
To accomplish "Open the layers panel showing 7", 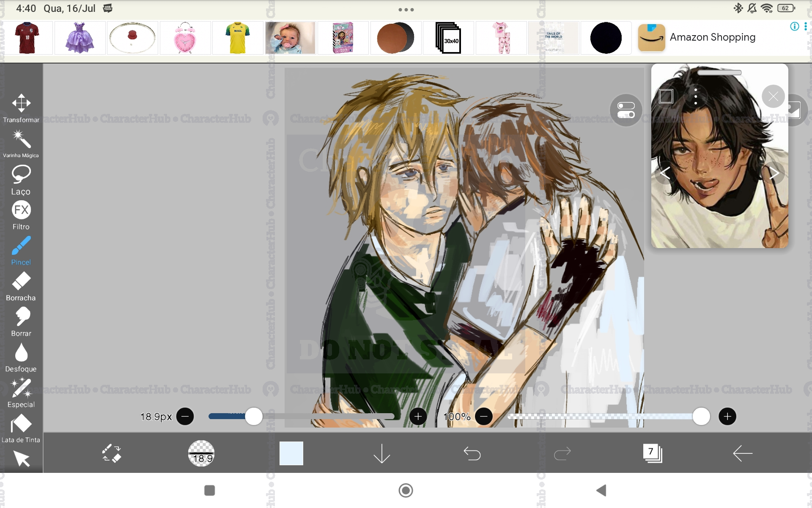I will (x=652, y=453).
